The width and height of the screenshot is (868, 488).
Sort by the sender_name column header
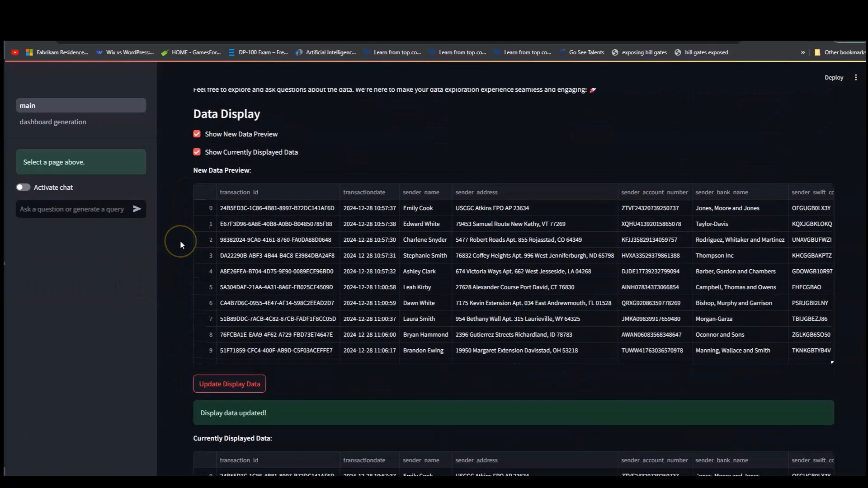click(x=421, y=192)
